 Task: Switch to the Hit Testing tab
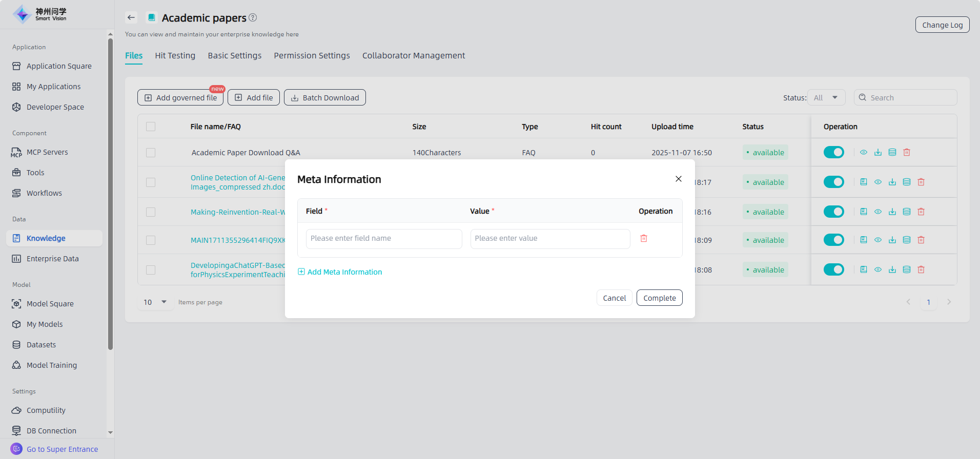pyautogui.click(x=175, y=55)
